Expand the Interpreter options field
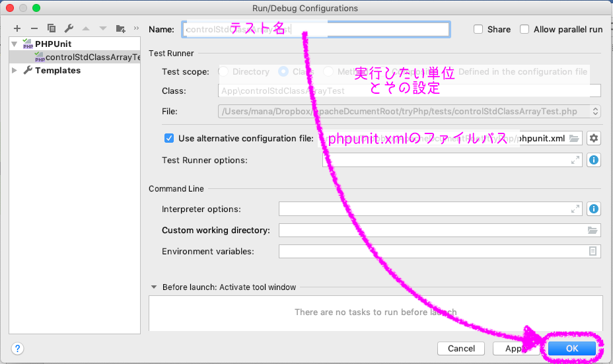Viewport: 613px width, 364px height. pyautogui.click(x=575, y=209)
